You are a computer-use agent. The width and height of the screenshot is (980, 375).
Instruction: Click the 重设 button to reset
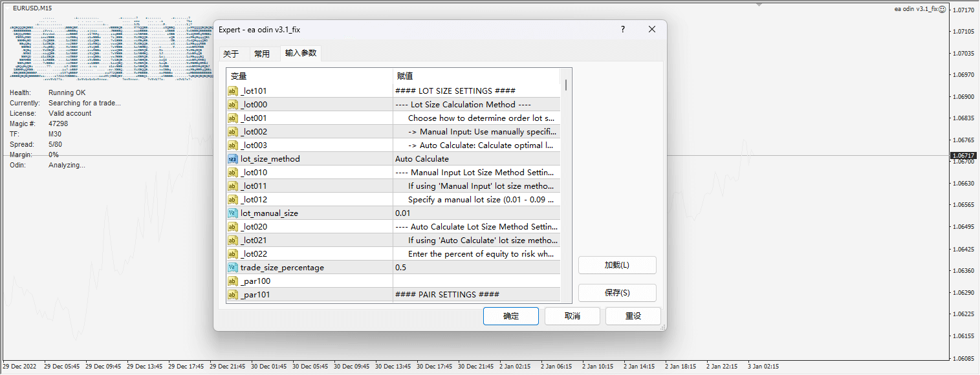coord(633,316)
